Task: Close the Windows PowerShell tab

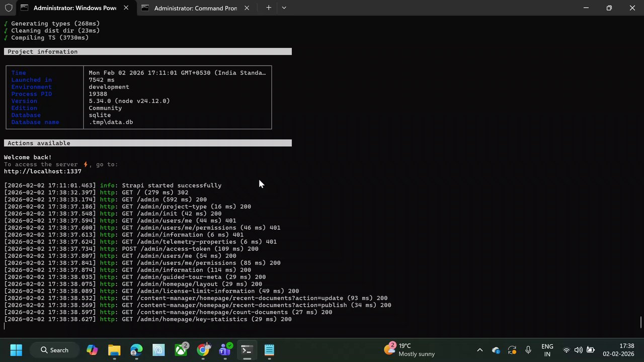Action: click(126, 8)
